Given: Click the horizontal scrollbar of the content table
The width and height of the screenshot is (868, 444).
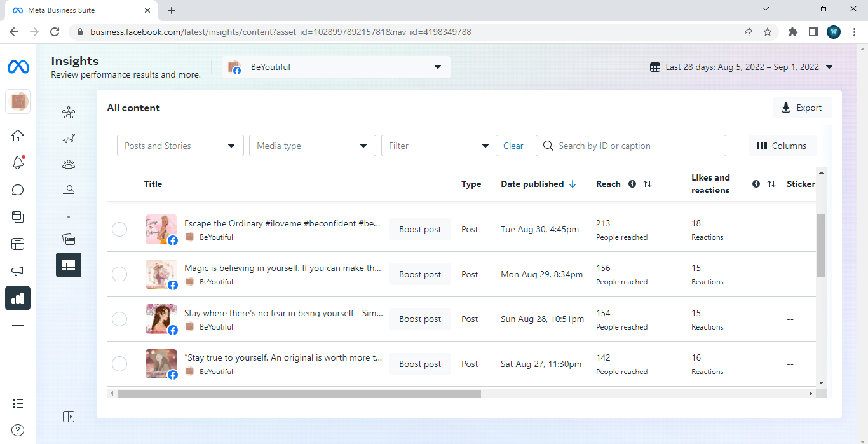Looking at the screenshot, I should pyautogui.click(x=299, y=394).
